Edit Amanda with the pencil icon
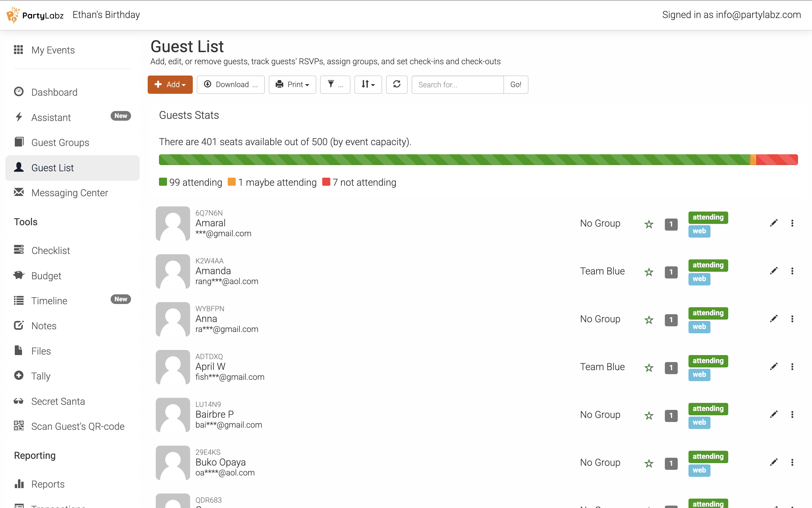This screenshot has width=812, height=508. (x=774, y=271)
